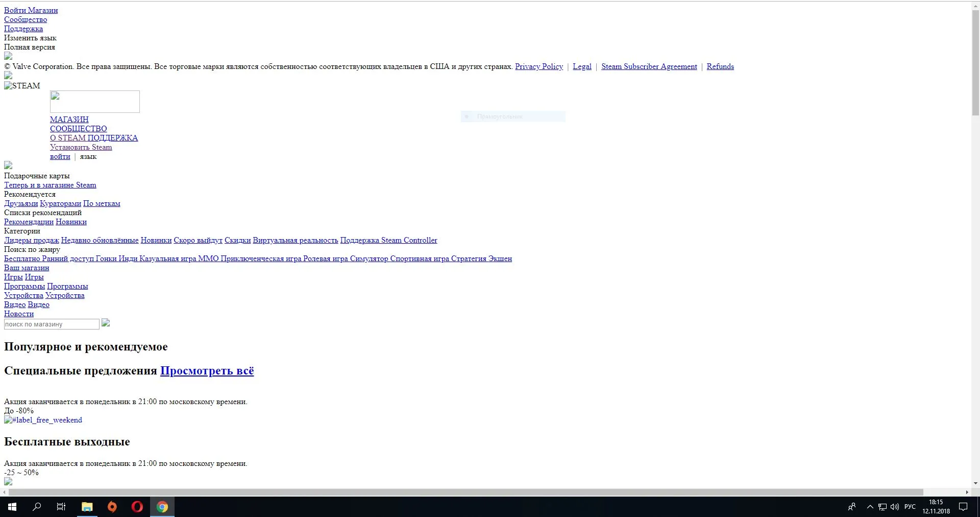
Task: Open Теперь и в магазине Steam link
Action: pos(50,185)
